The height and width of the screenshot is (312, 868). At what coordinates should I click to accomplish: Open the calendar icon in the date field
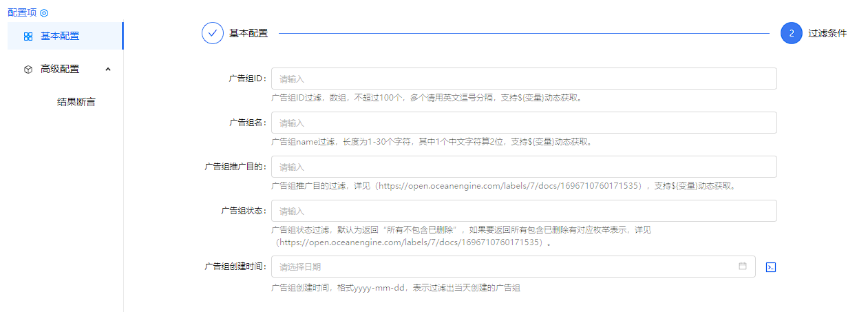point(743,266)
